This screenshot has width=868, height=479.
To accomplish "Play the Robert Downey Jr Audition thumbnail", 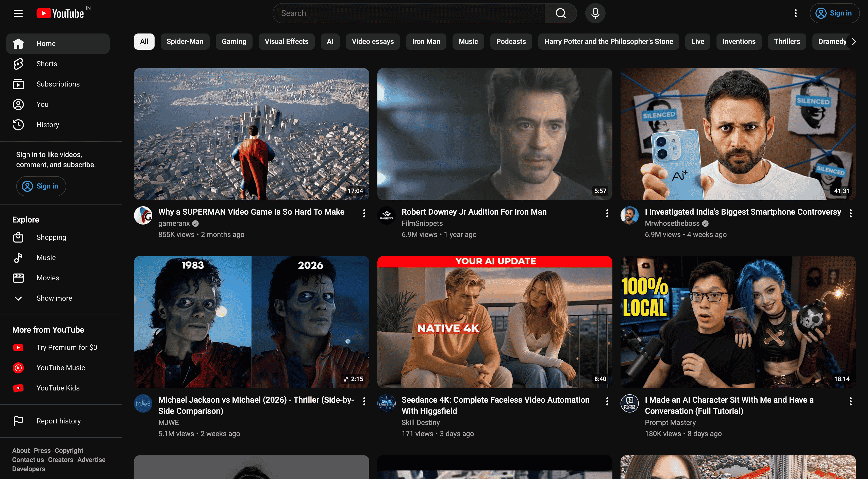I will (495, 134).
